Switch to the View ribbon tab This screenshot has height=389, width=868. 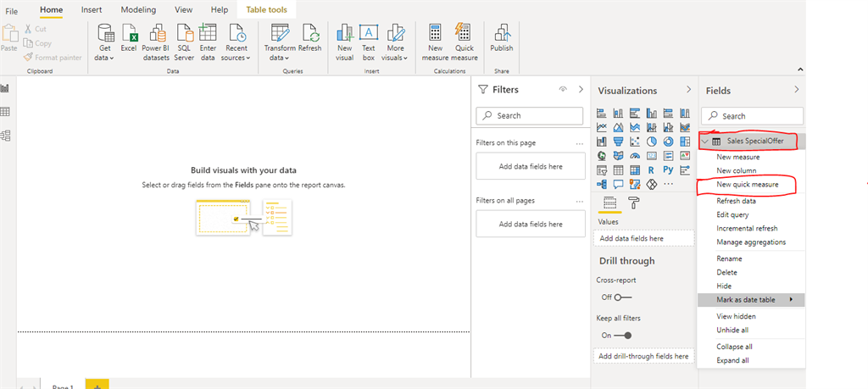[x=184, y=10]
